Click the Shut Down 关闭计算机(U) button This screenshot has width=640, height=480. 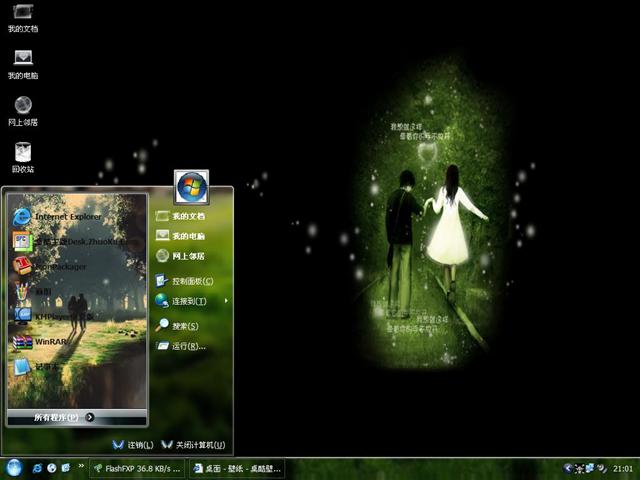(x=193, y=444)
